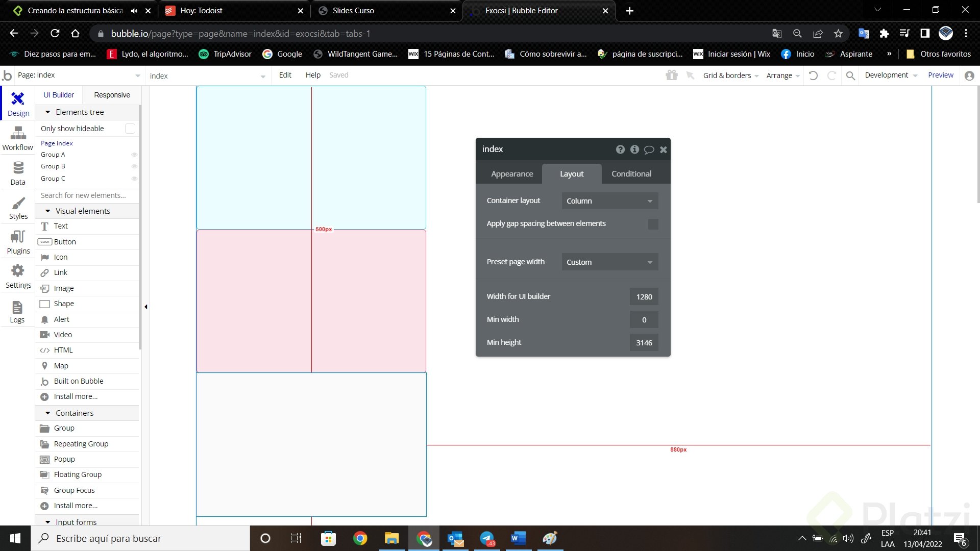The image size is (980, 551).
Task: Open the Plugins section icon
Action: pos(18,242)
